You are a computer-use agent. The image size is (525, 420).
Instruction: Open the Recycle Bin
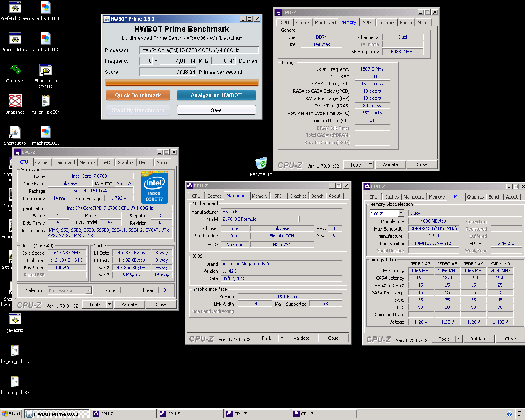pos(261,167)
